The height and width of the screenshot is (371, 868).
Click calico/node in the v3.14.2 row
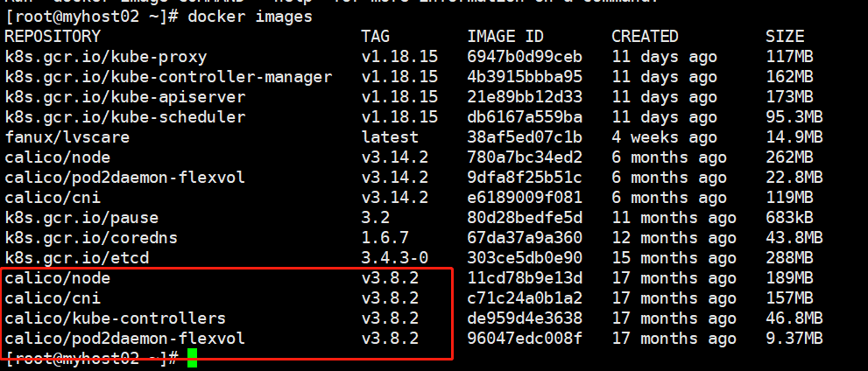pos(58,157)
